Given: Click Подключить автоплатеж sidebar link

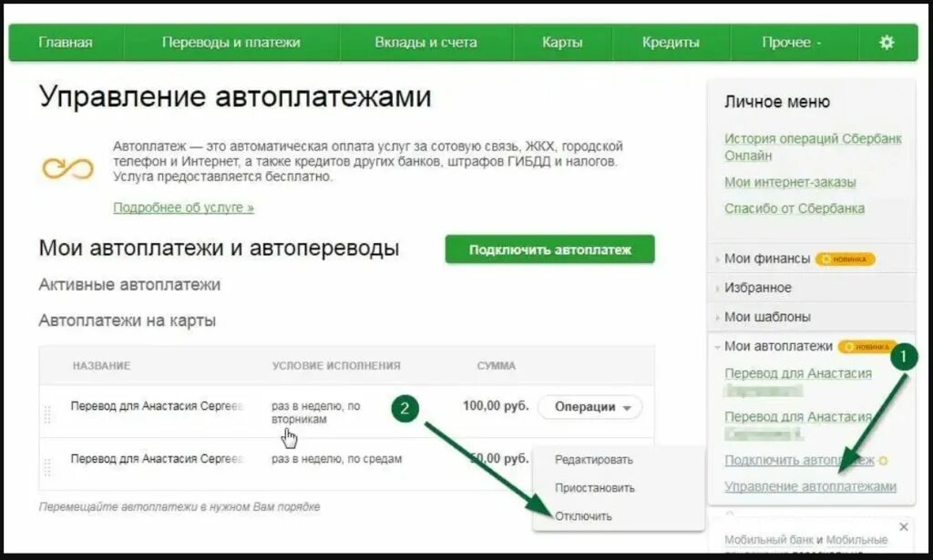Looking at the screenshot, I should pos(799,460).
